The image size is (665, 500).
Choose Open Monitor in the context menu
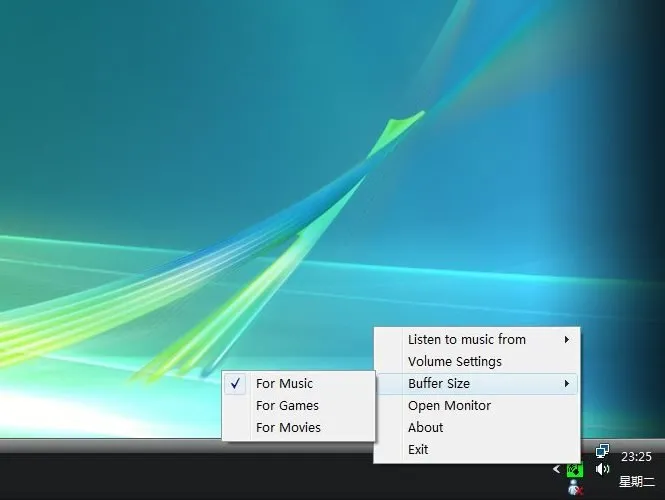477,405
